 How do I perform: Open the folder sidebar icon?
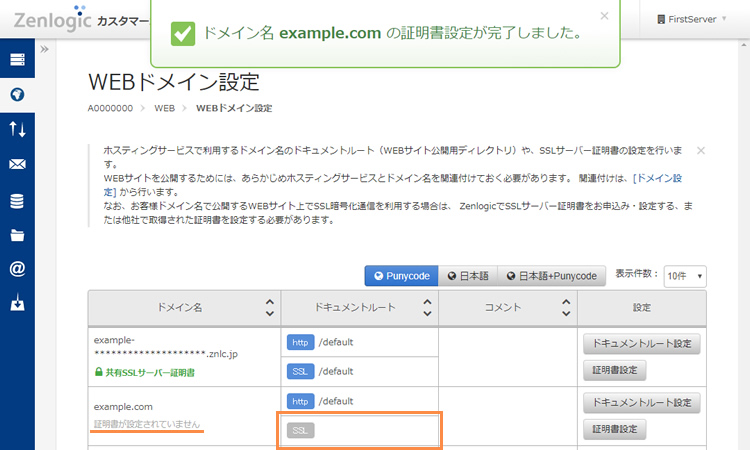(x=17, y=236)
